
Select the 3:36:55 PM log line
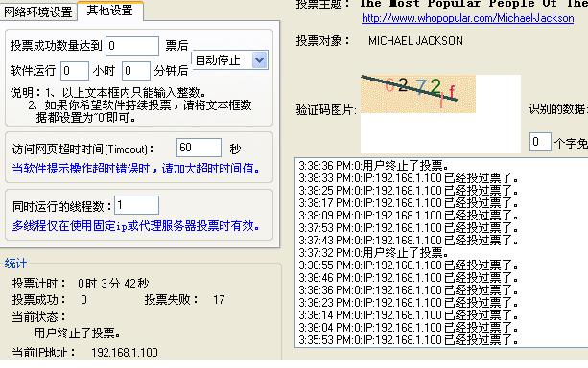409,265
